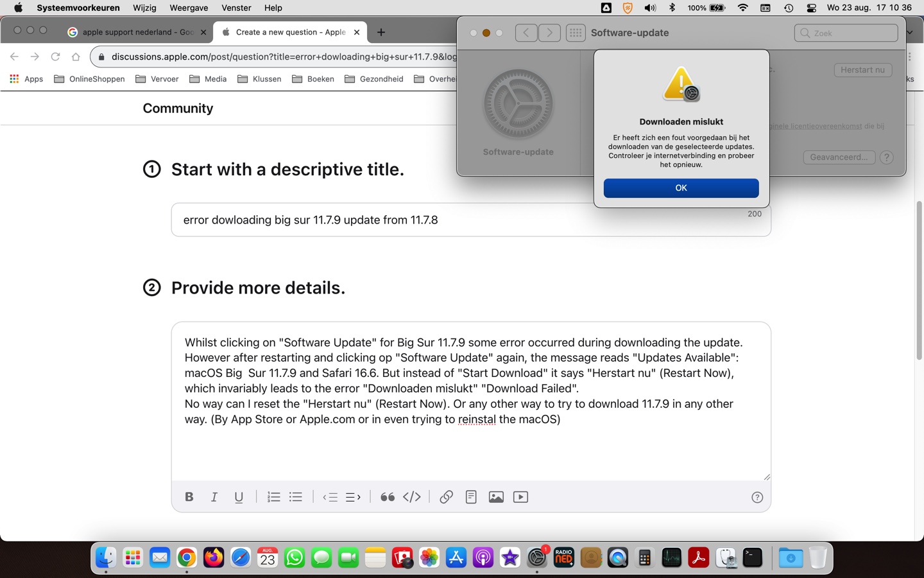Image resolution: width=924 pixels, height=578 pixels.
Task: Open Software-update help question mark button
Action: click(887, 157)
